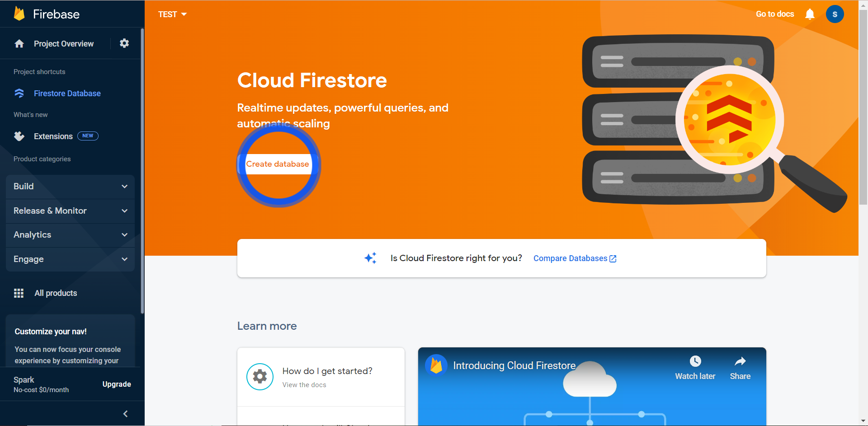This screenshot has width=868, height=426.
Task: Open All products menu item
Action: [x=56, y=293]
